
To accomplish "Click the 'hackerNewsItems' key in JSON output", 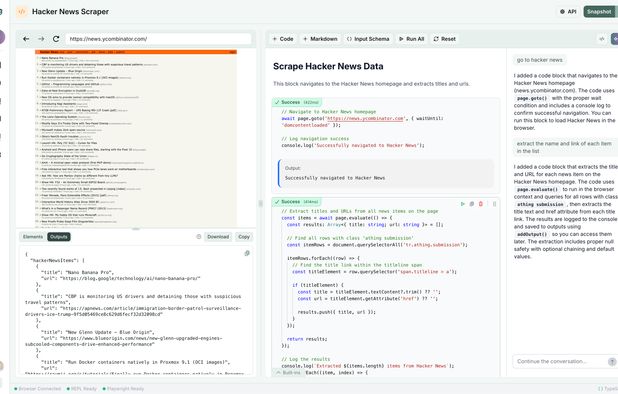I will (x=56, y=260).
